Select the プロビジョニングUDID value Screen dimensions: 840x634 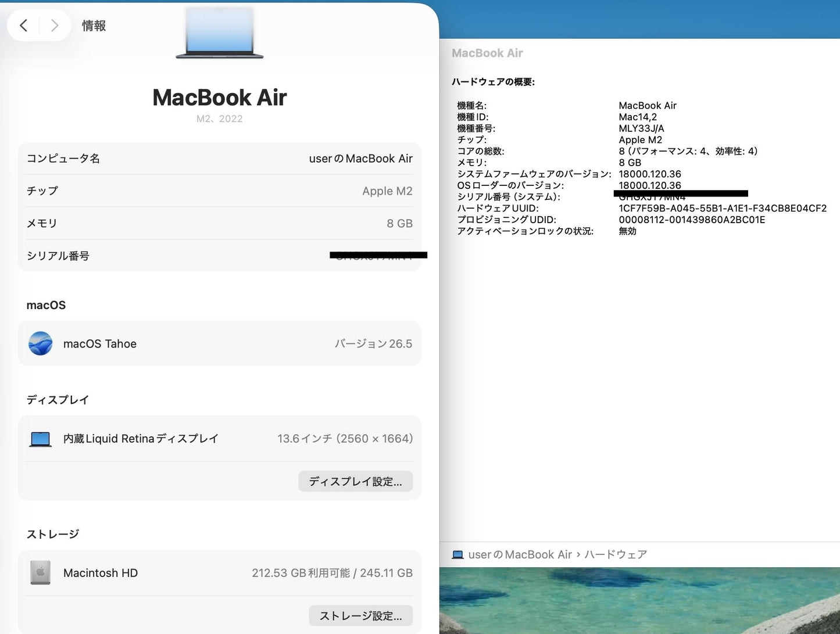coord(692,220)
